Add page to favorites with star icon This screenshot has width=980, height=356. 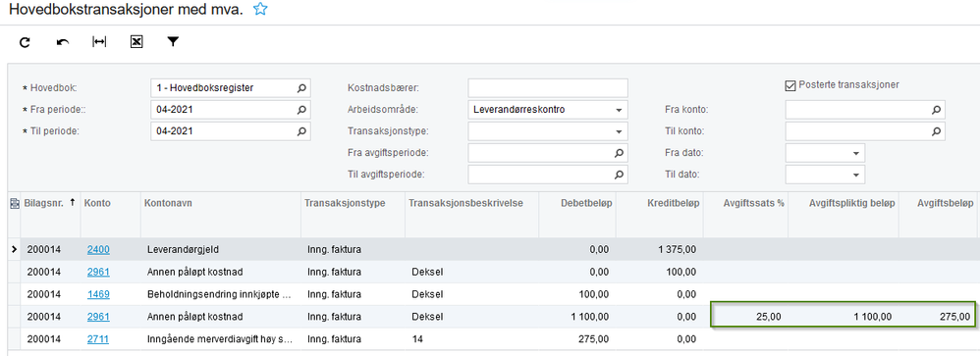tap(260, 9)
